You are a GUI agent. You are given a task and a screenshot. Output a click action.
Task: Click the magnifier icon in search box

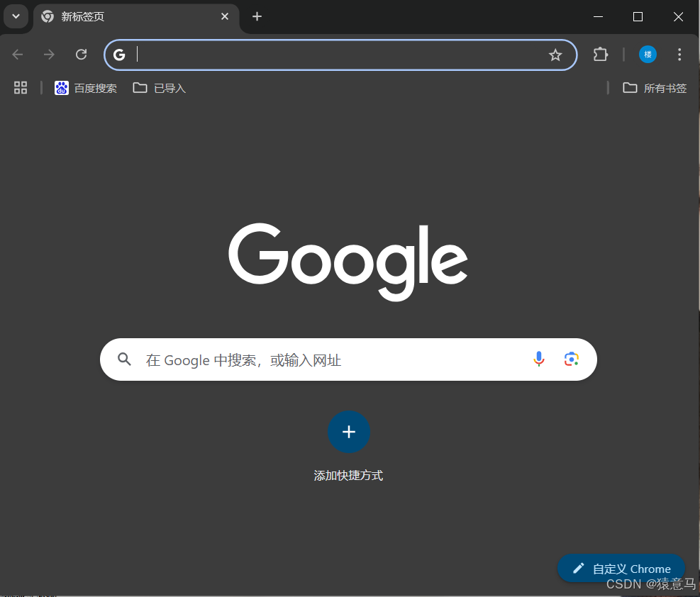coord(125,359)
